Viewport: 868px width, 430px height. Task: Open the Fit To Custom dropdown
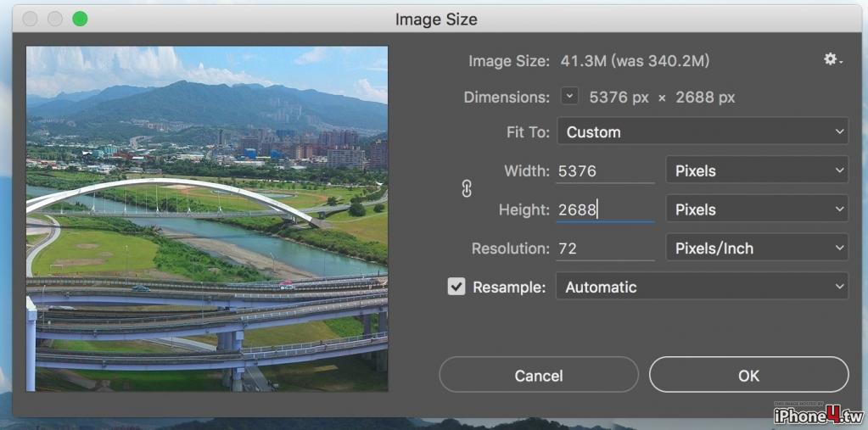[703, 131]
